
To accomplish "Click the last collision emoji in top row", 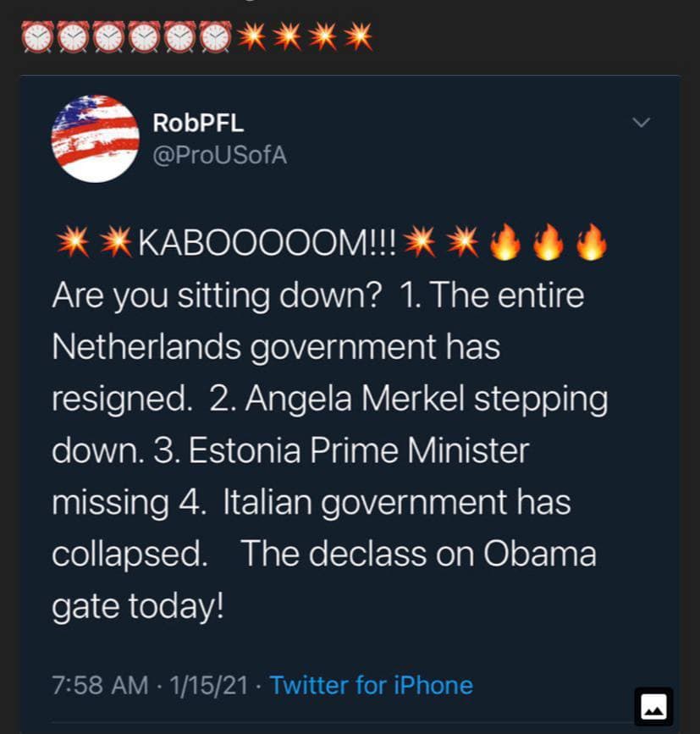I will tap(359, 36).
